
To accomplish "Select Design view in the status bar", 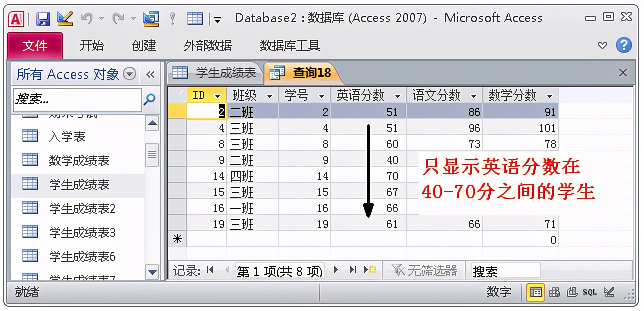I will tap(608, 292).
